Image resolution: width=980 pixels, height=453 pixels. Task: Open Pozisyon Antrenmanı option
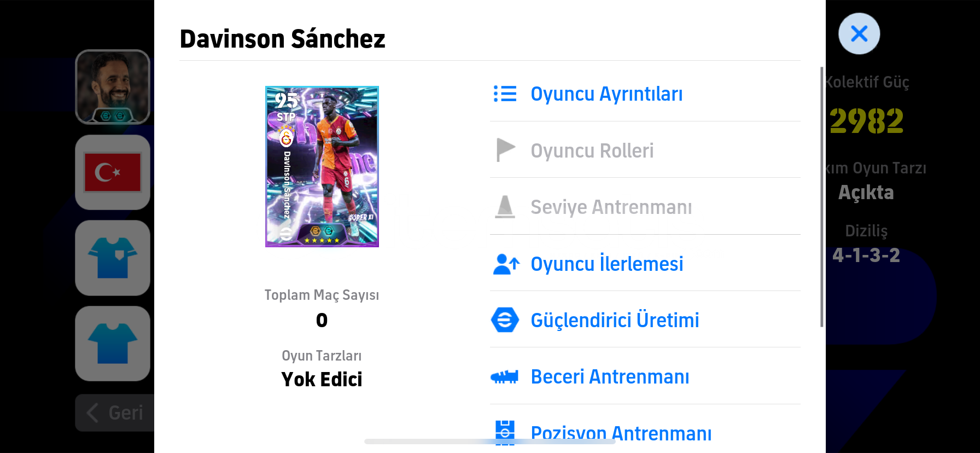(621, 433)
